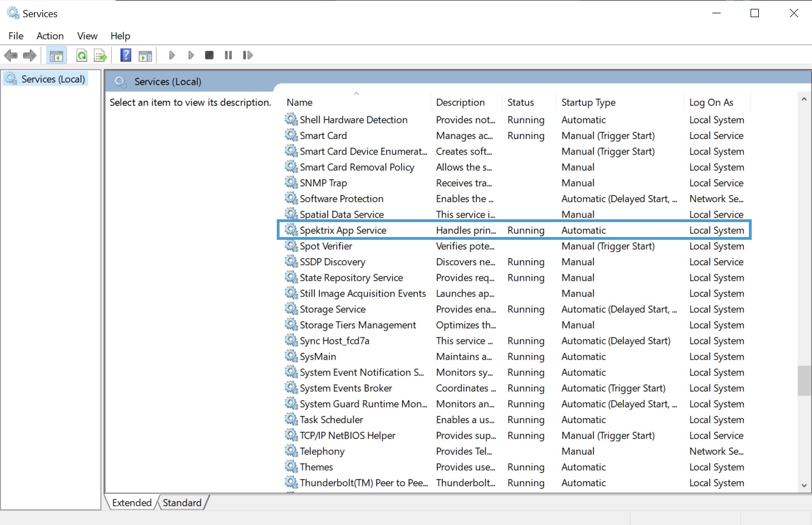Click gear icon beside Spot Verifier
The height and width of the screenshot is (525, 812).
tap(291, 245)
